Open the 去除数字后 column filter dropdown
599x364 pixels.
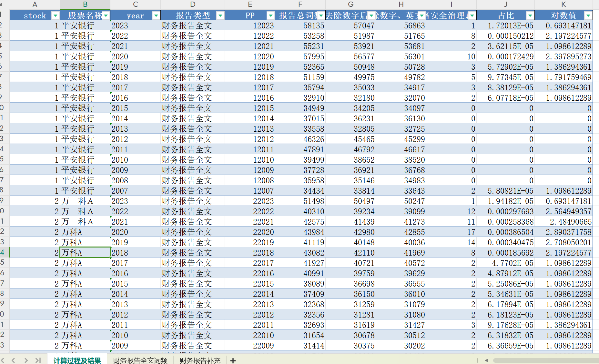click(x=371, y=15)
